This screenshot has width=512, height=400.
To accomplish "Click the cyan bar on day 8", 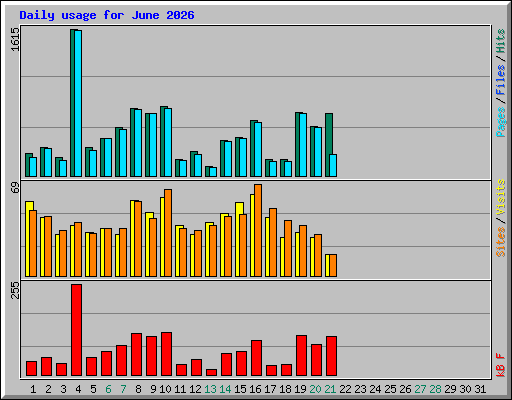I will click(138, 143).
